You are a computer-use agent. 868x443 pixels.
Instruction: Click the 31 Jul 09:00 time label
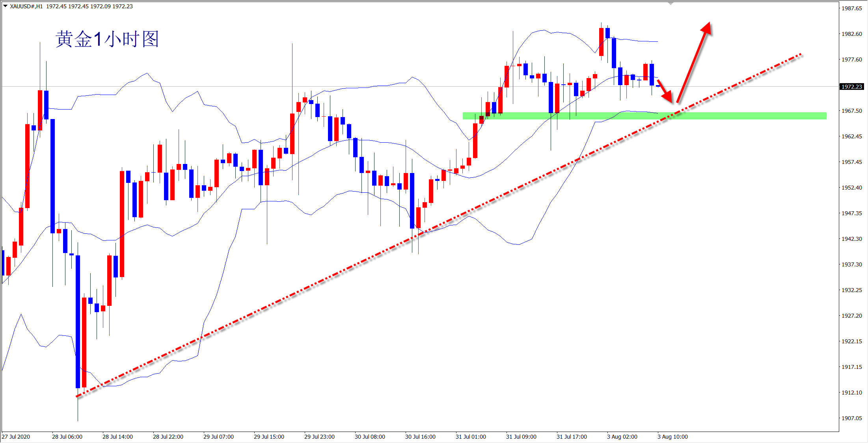(x=522, y=437)
